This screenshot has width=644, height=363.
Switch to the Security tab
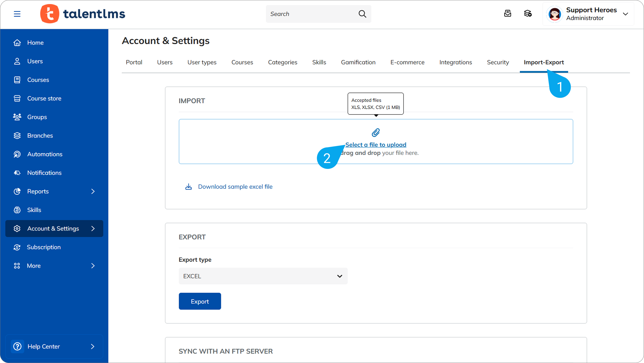498,62
